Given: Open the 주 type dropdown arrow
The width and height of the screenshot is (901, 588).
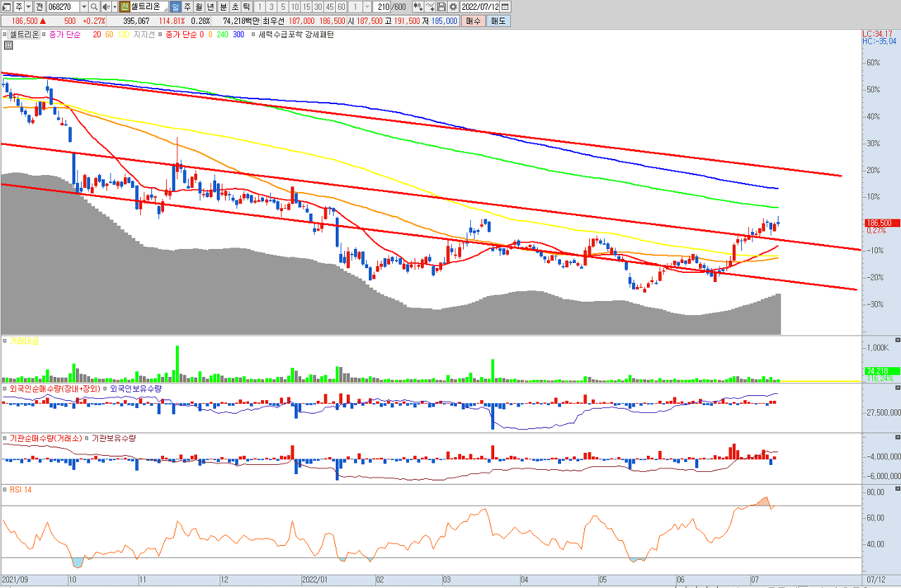Looking at the screenshot, I should tap(28, 7).
